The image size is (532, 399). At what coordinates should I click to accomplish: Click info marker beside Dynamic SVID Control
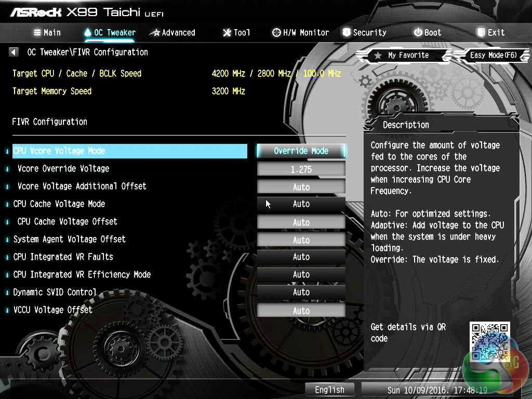pos(7,292)
